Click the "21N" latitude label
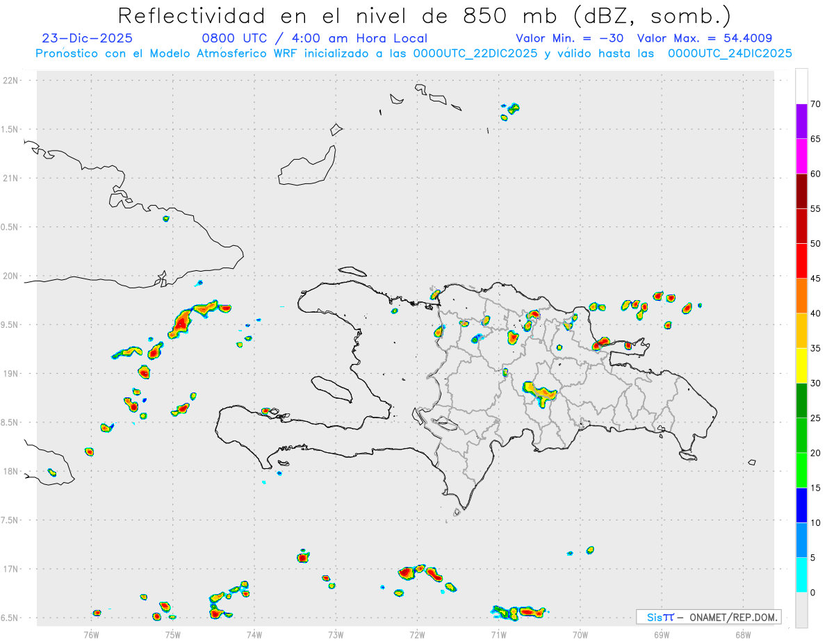The width and height of the screenshot is (834, 644). tap(11, 178)
